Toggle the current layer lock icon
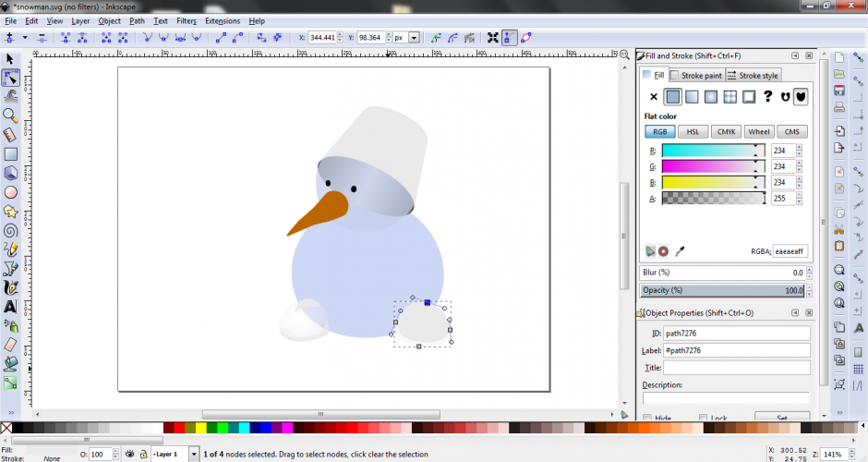The height and width of the screenshot is (462, 868). pos(143,455)
